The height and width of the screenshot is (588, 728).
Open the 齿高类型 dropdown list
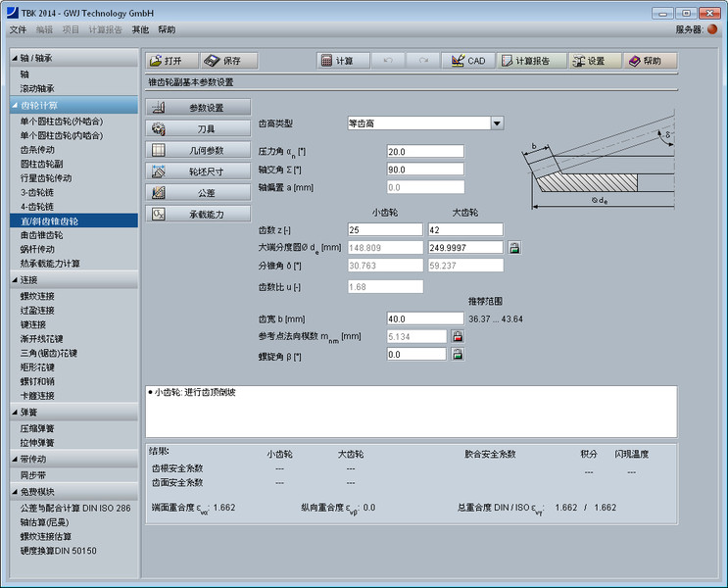tap(497, 123)
